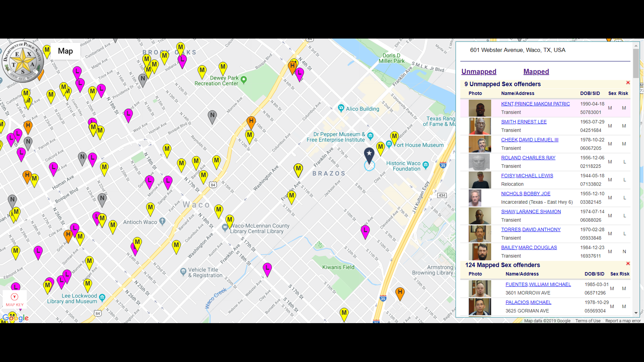Switch to the Unmapped offenders tab
The width and height of the screenshot is (644, 362).
point(479,72)
